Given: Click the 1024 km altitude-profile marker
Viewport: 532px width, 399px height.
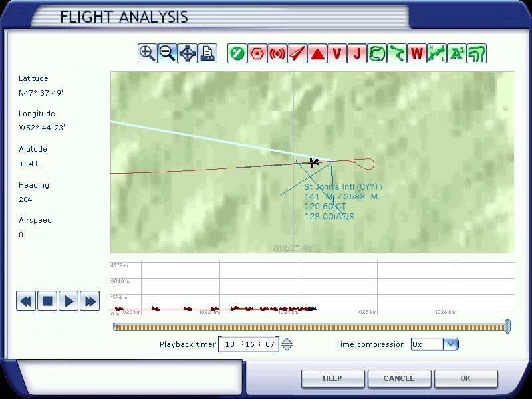Looking at the screenshot, I should [x=289, y=312].
